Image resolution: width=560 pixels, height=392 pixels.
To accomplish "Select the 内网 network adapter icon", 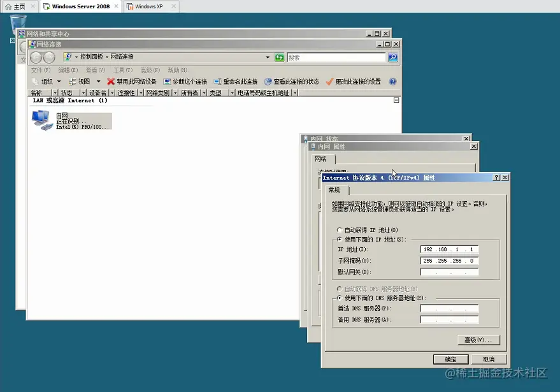I will click(x=42, y=120).
